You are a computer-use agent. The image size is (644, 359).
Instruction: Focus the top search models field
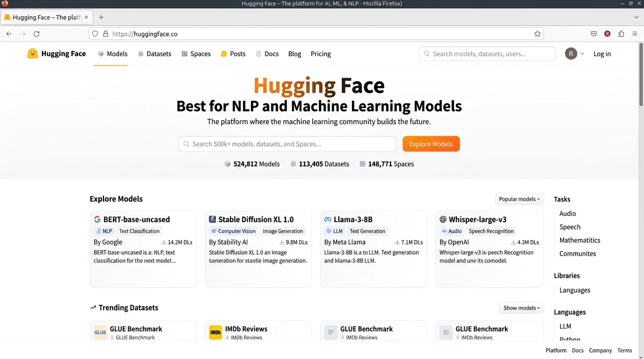[x=487, y=54]
